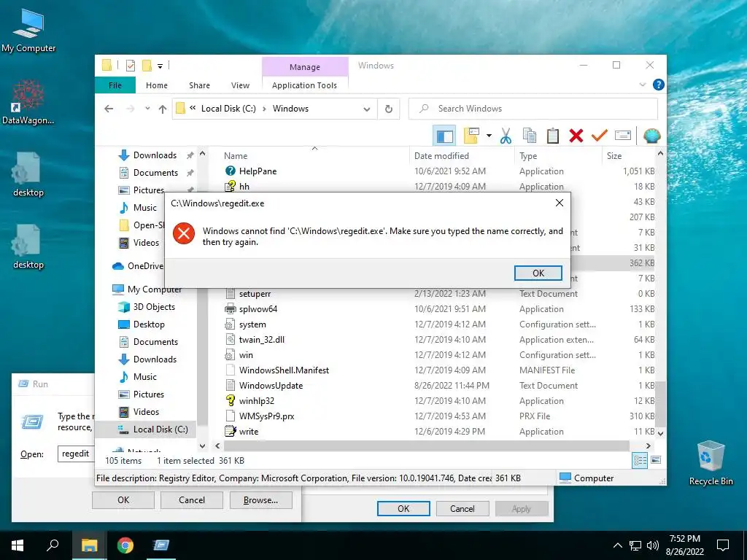
Task: Close the regedit.exe error dialog
Action: tap(560, 203)
